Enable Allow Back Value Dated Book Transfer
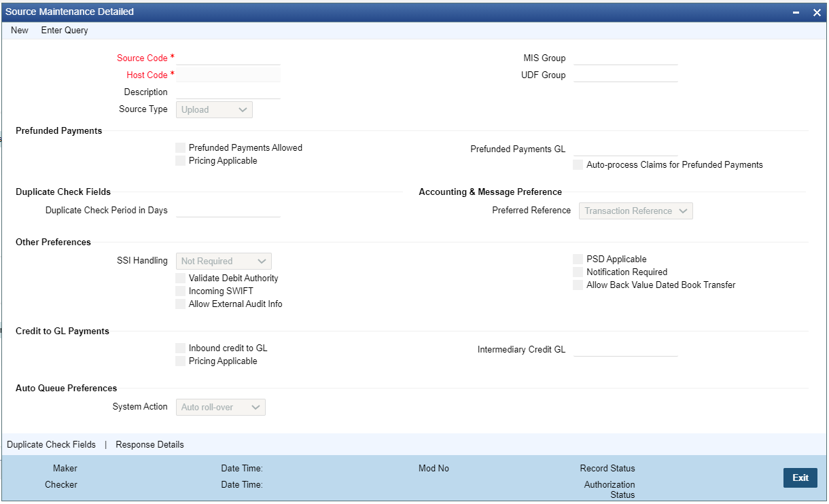Viewport: 829px width, 504px height. [x=578, y=285]
